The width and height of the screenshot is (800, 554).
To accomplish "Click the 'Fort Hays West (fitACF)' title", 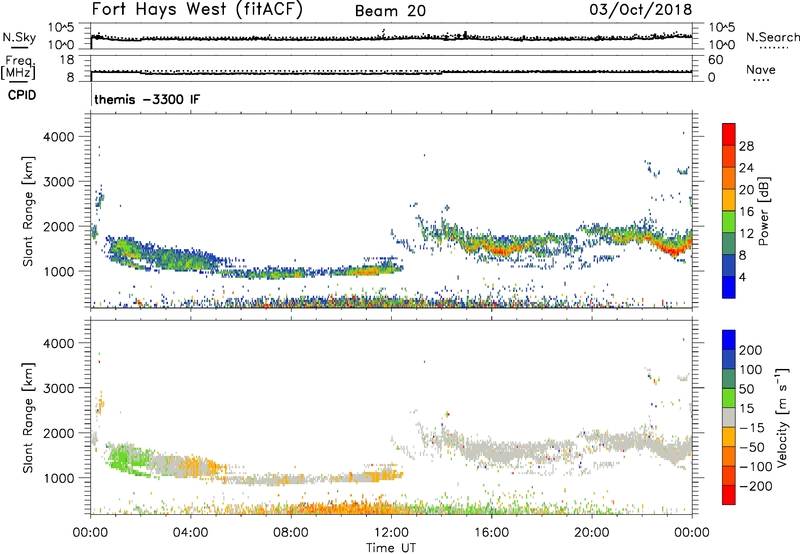I will pyautogui.click(x=196, y=10).
